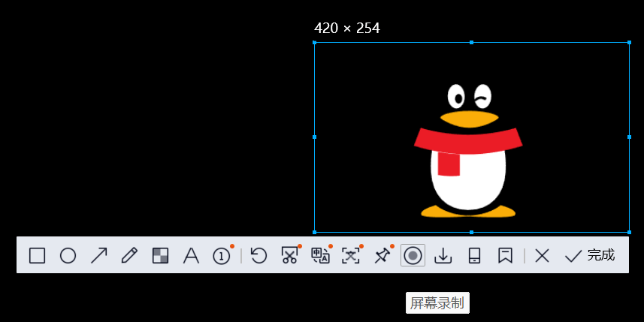Translate the captured screenshot text
The width and height of the screenshot is (644, 322).
(320, 255)
